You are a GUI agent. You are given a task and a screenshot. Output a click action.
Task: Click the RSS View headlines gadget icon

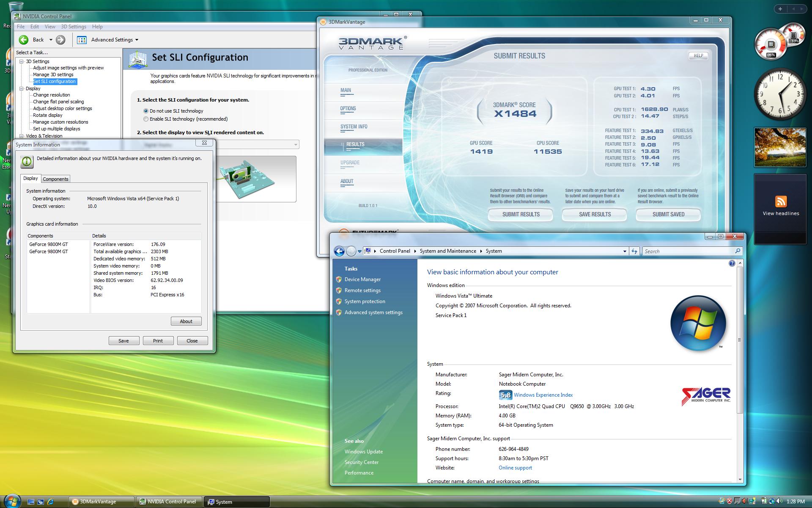(781, 201)
